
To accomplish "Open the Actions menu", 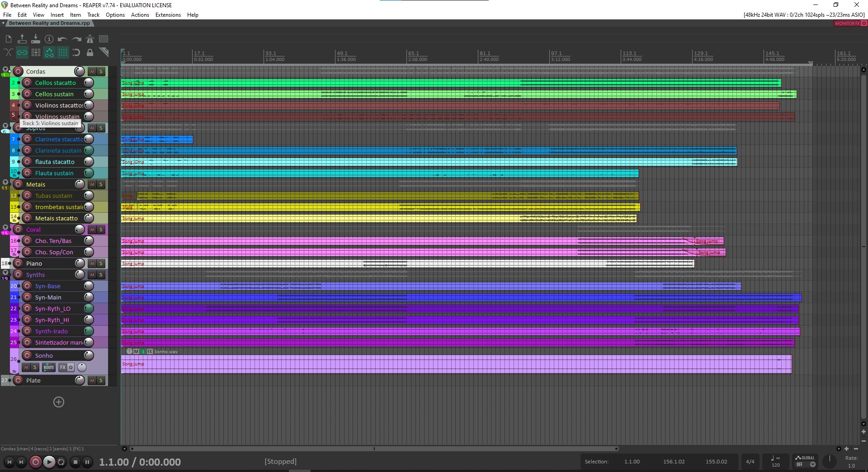I will pyautogui.click(x=140, y=15).
